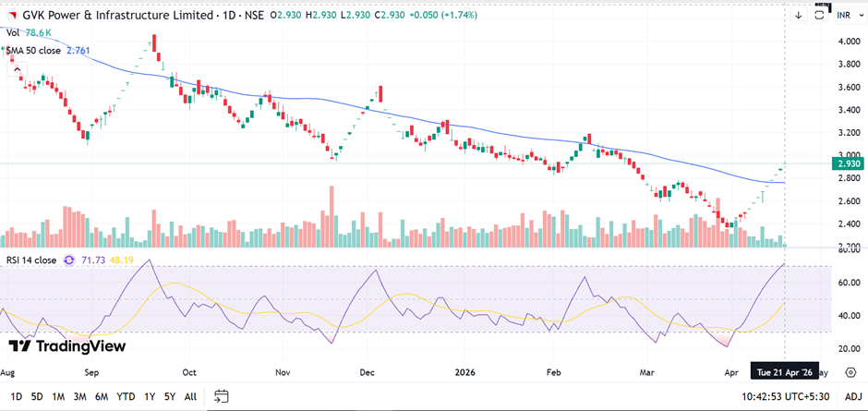Select the 5D time range
Screen dimensions: 868x411
(x=36, y=396)
